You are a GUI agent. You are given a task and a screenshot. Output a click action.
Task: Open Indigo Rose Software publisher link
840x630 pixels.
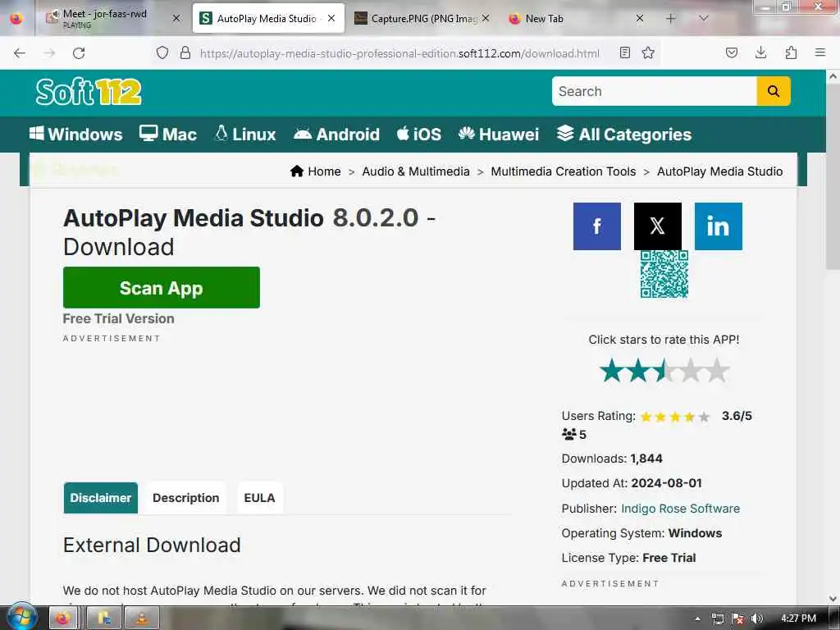pyautogui.click(x=680, y=509)
